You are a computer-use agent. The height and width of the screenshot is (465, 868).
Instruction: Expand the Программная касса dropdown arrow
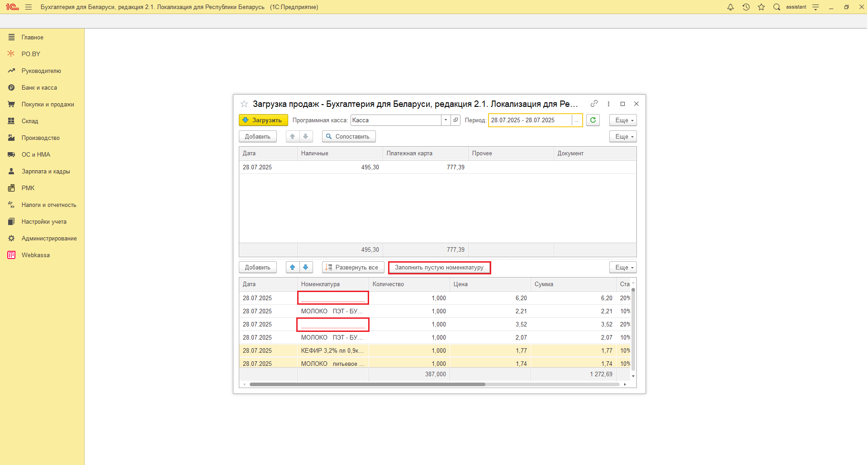point(446,120)
